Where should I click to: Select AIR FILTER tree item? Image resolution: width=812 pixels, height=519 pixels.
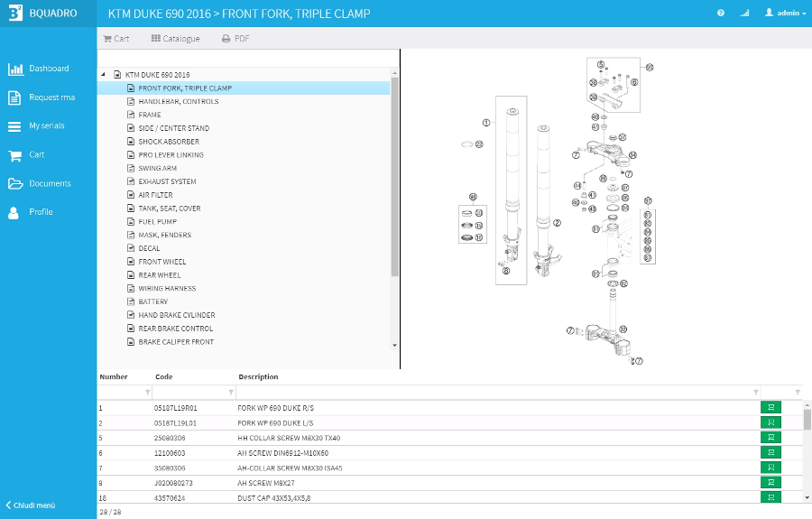pyautogui.click(x=155, y=195)
